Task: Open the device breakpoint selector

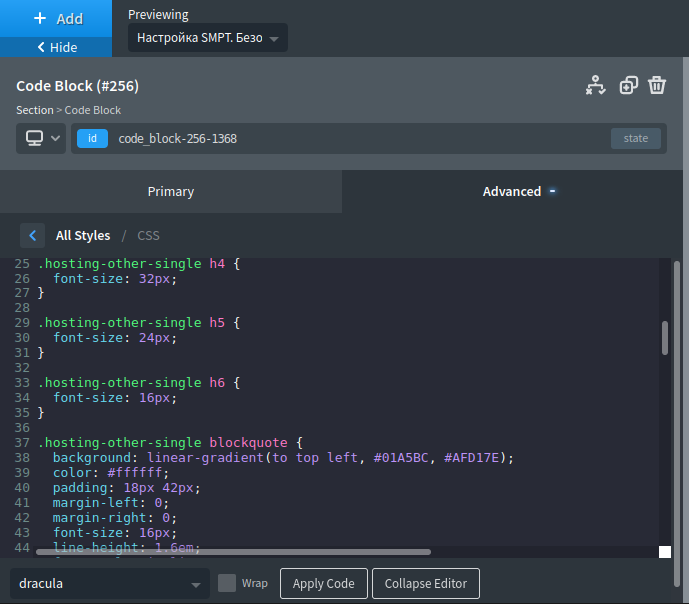Action: pos(41,138)
